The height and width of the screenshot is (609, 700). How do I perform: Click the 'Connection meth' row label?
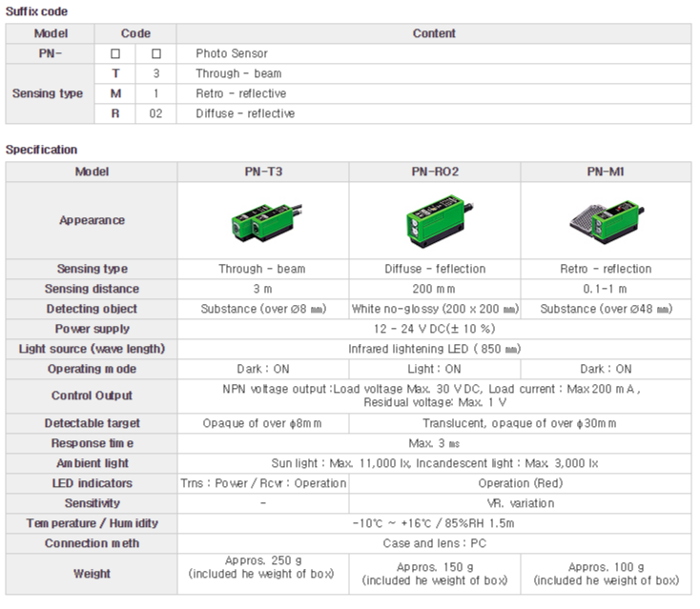92,544
